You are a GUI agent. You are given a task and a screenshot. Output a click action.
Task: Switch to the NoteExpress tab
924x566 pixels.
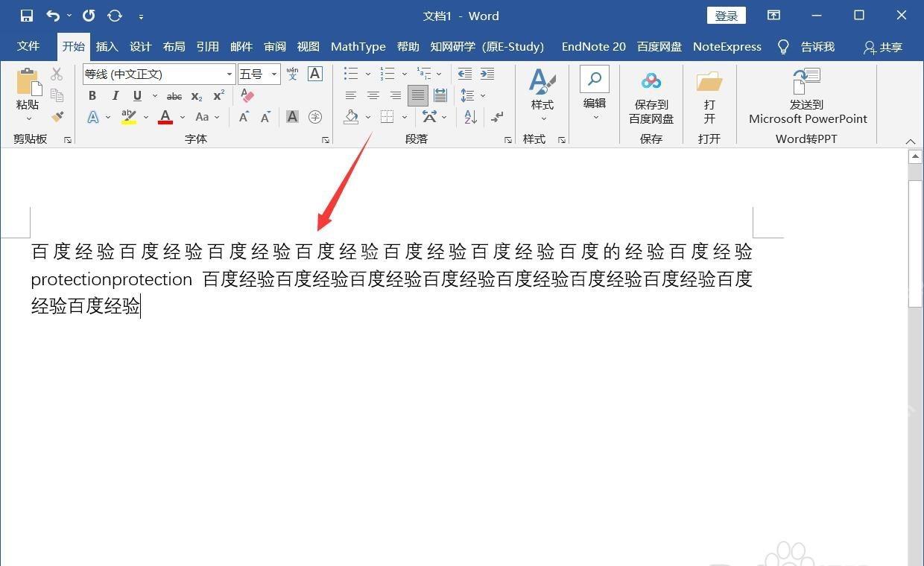pyautogui.click(x=727, y=46)
